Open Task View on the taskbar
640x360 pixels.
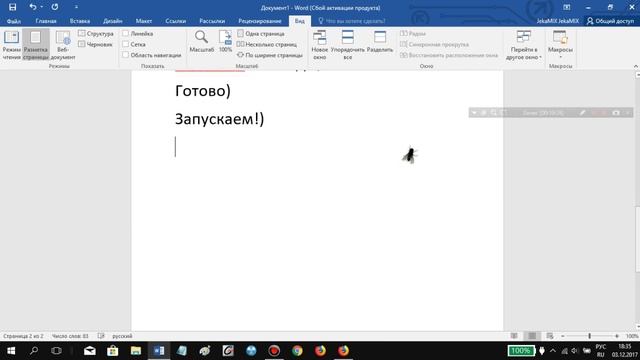click(56, 351)
